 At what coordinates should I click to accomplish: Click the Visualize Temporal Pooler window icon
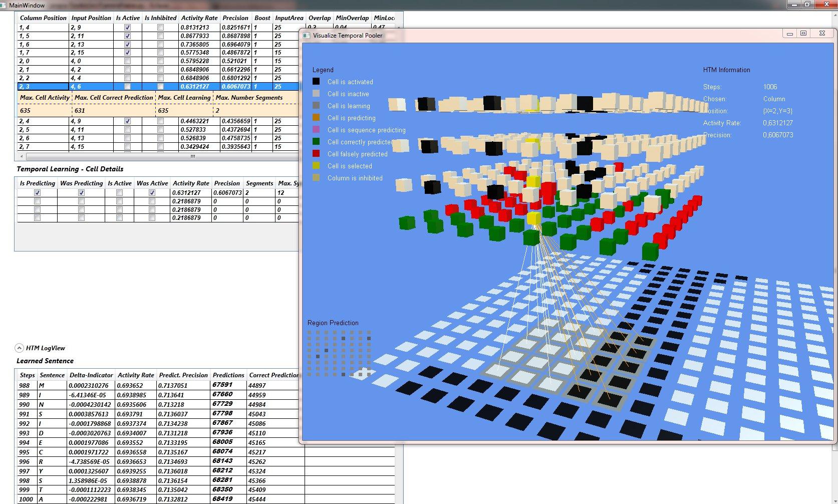click(307, 36)
